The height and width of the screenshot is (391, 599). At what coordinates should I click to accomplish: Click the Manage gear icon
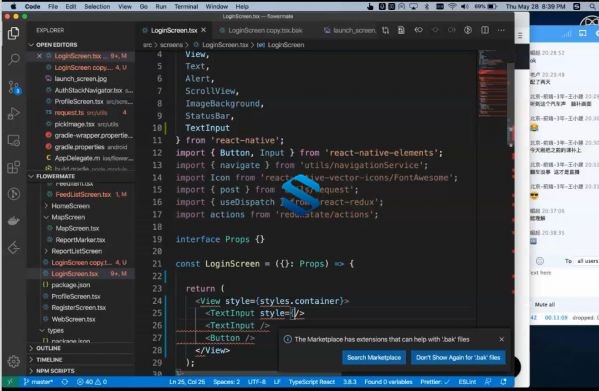14,361
